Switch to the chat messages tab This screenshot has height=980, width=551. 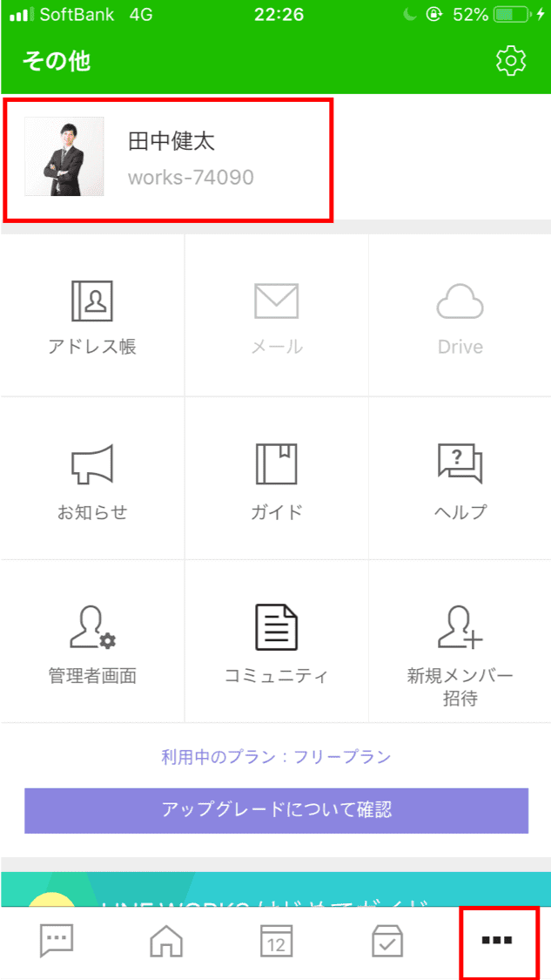pyautogui.click(x=57, y=941)
